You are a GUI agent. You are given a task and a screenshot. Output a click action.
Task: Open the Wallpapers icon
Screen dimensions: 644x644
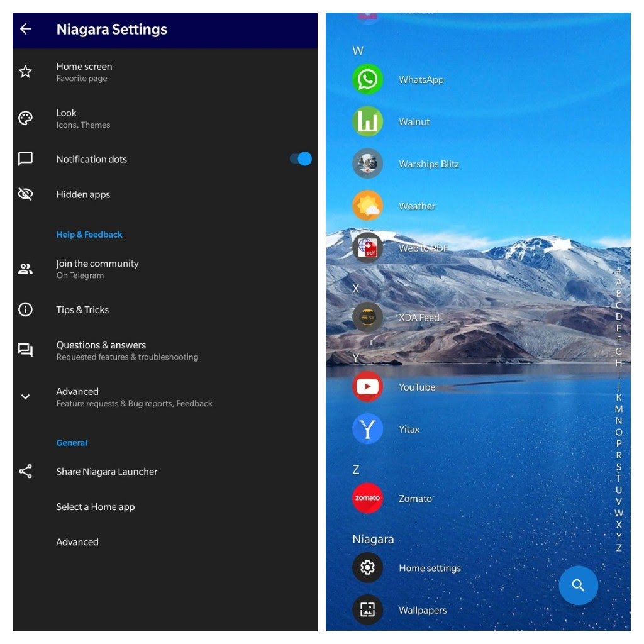coord(368,609)
